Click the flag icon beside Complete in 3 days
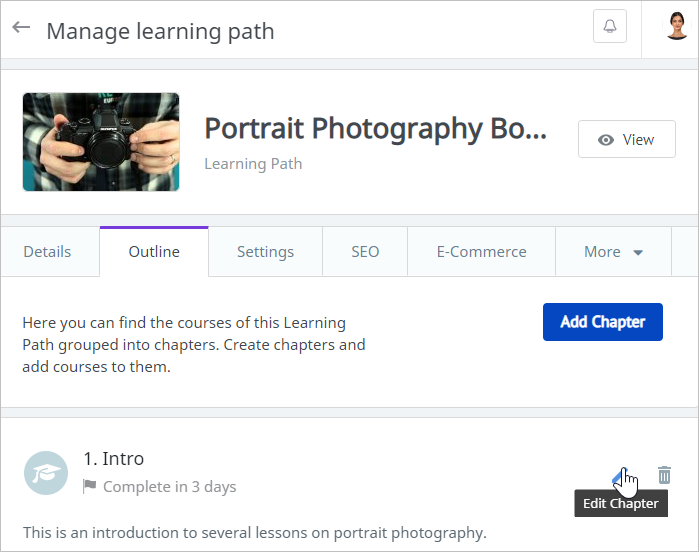Image resolution: width=699 pixels, height=552 pixels. [90, 487]
